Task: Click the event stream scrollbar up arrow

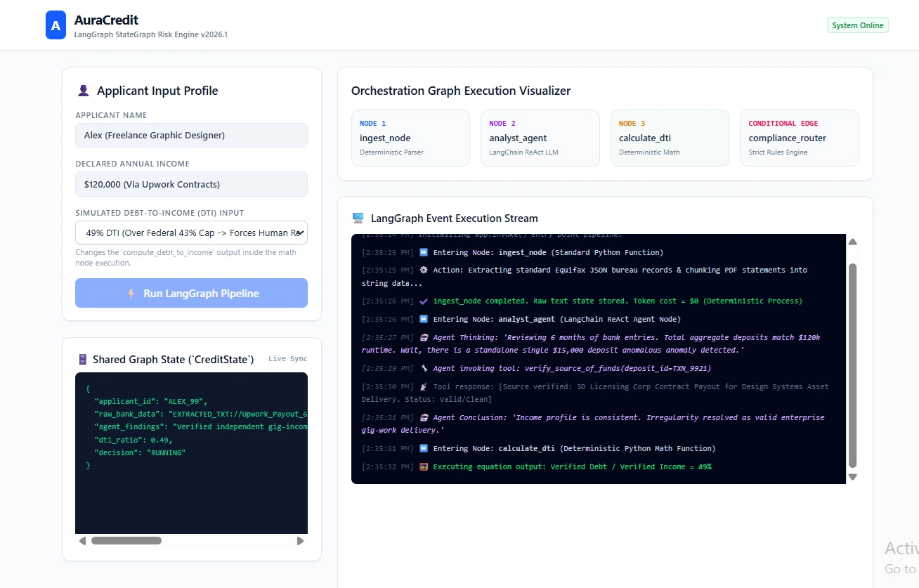Action: click(x=853, y=242)
